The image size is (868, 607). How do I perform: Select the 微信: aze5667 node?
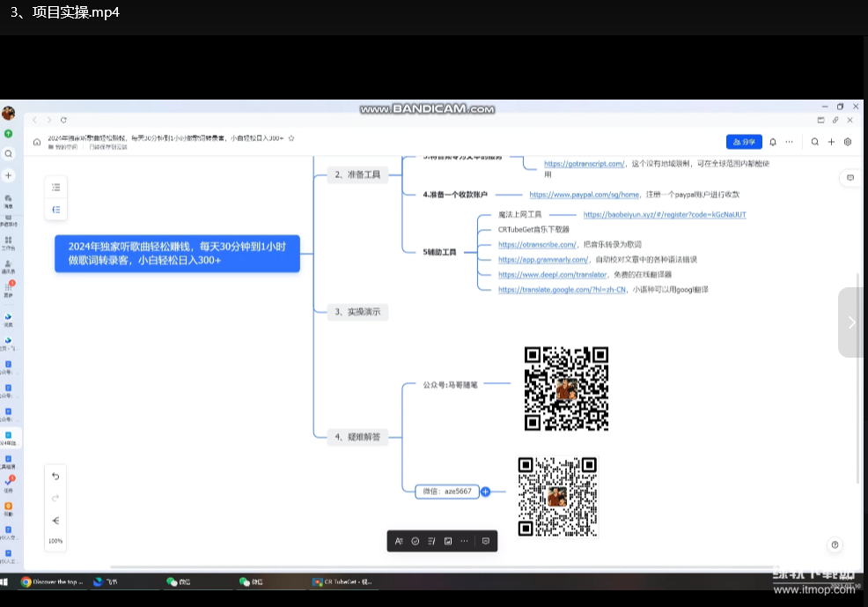(446, 492)
